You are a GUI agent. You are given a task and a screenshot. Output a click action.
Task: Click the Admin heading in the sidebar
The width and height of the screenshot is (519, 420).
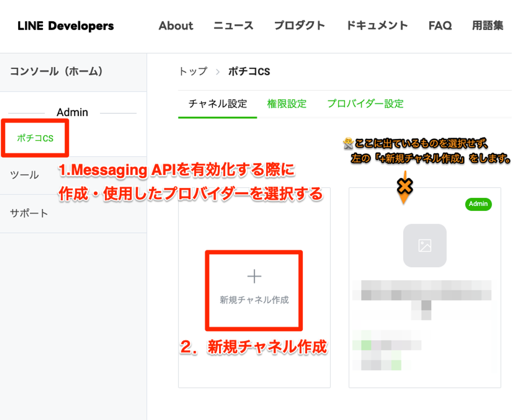(72, 112)
